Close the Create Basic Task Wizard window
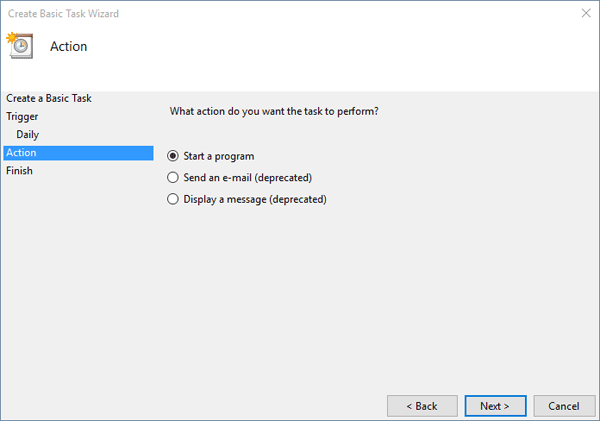This screenshot has width=600, height=421. 583,13
